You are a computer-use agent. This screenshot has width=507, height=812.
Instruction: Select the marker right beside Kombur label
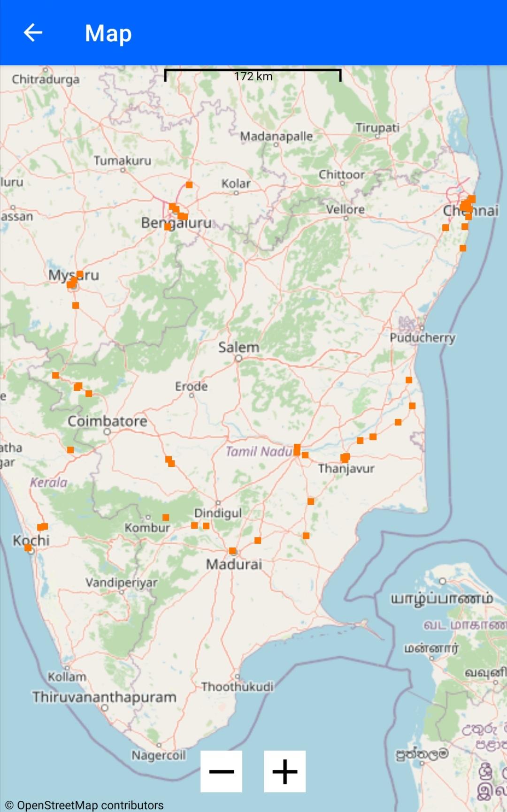166,517
